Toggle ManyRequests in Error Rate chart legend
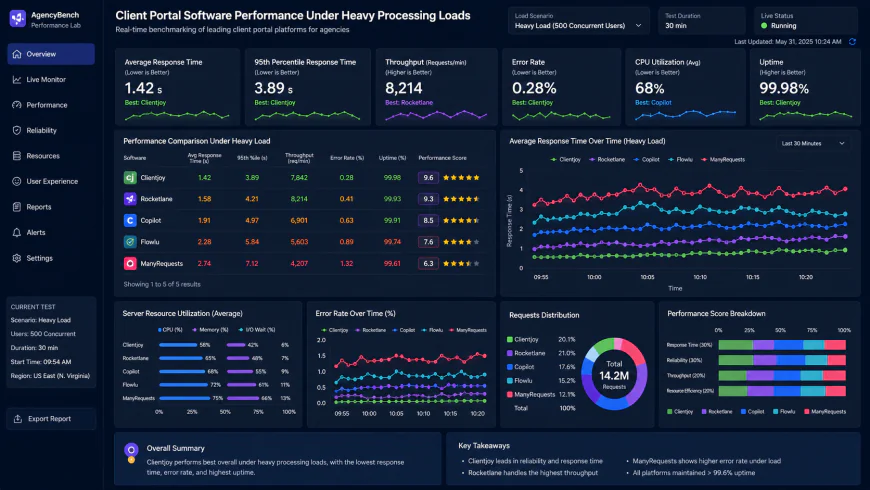This screenshot has height=490, width=870. pos(468,330)
